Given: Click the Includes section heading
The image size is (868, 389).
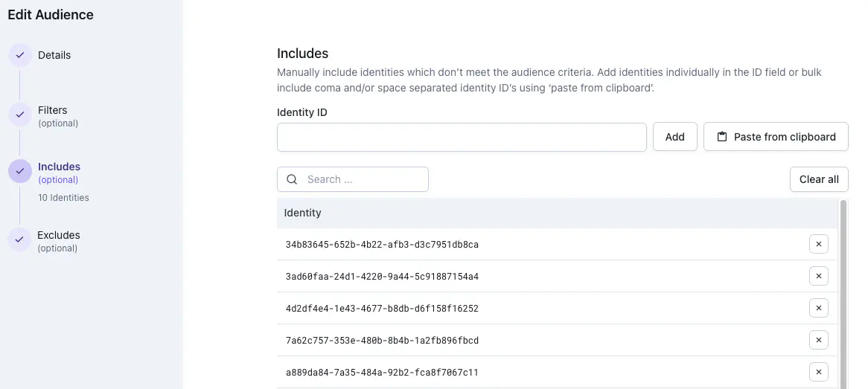Looking at the screenshot, I should click(x=302, y=54).
